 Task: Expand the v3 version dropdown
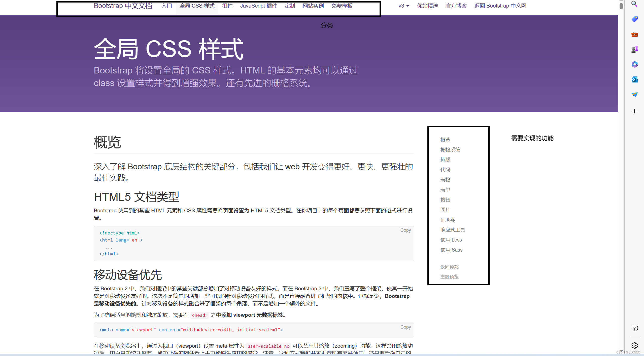point(403,6)
